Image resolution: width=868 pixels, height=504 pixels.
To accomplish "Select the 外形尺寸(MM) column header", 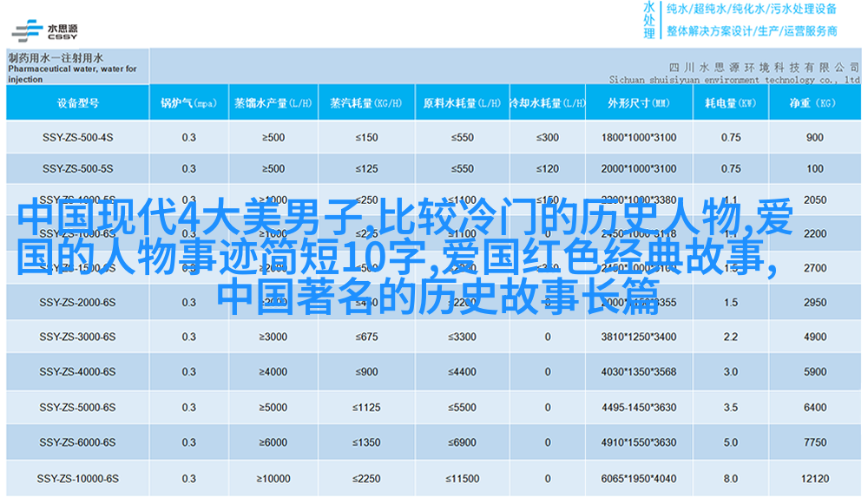I will point(639,103).
